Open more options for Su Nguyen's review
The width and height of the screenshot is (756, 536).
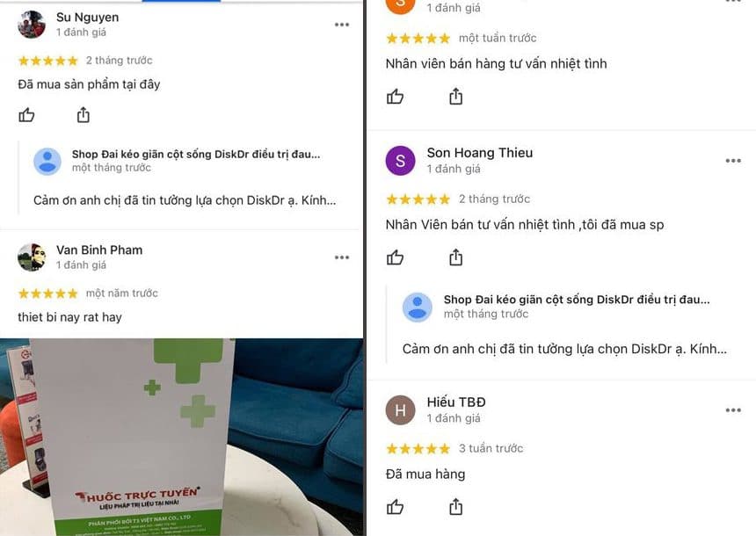pyautogui.click(x=342, y=25)
